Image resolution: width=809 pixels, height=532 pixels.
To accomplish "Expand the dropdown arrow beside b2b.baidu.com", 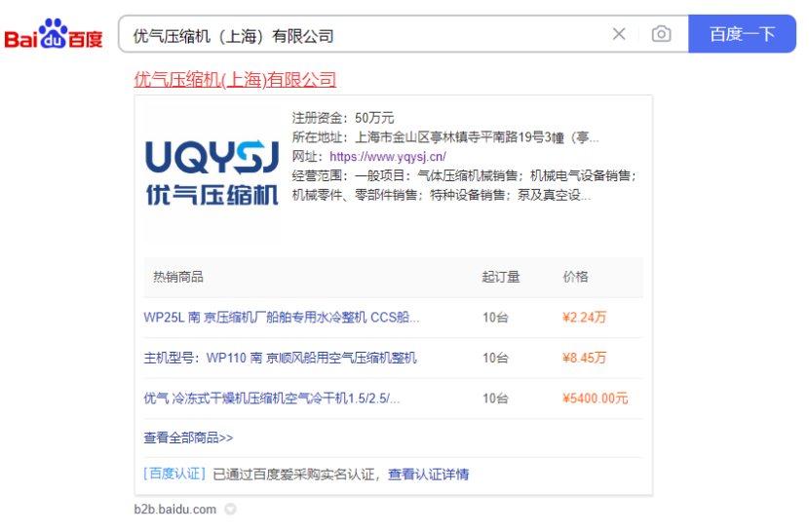I will [x=230, y=510].
